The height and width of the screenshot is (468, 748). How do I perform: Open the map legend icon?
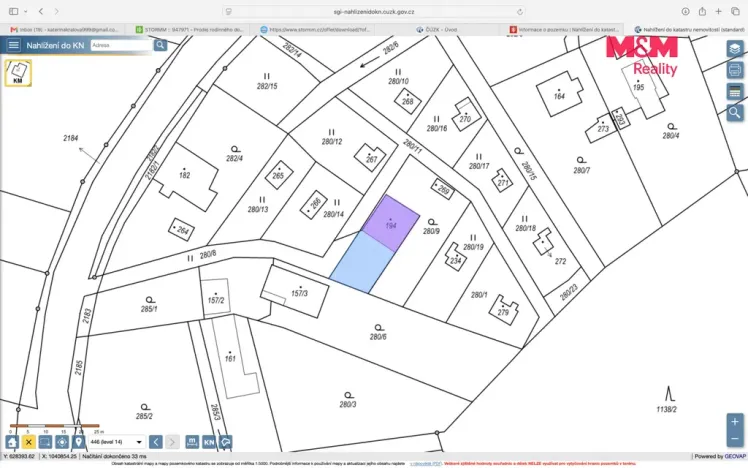(x=735, y=92)
